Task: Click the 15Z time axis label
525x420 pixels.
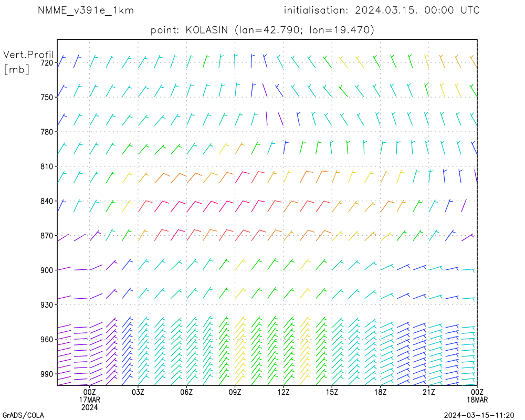Action: (332, 392)
